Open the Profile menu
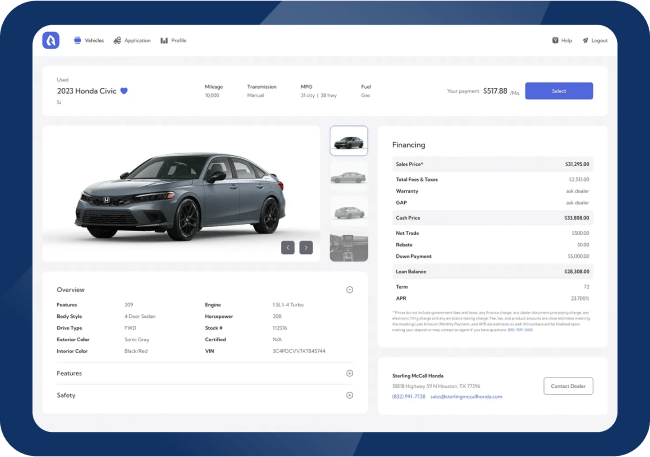Viewport: 650px width, 457px height. point(173,40)
